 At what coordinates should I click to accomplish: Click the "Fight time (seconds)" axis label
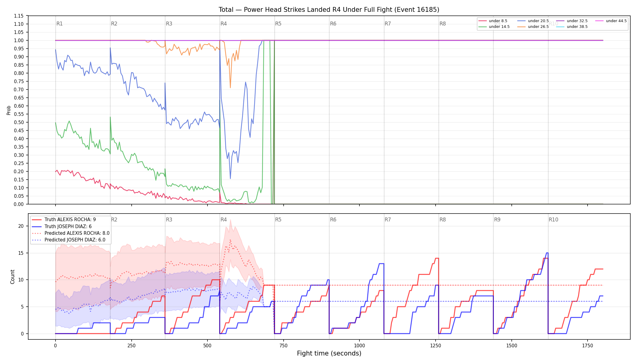(329, 353)
